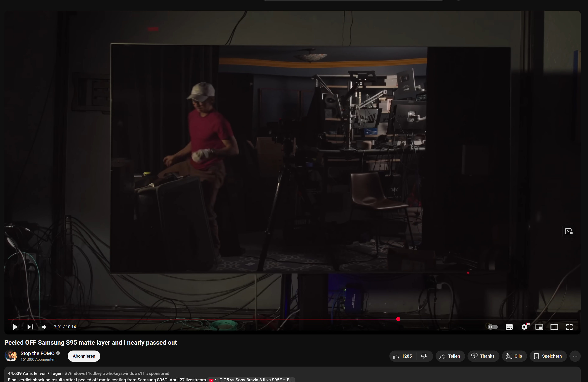The width and height of the screenshot is (588, 382).
Task: Create a Clip from video
Action: [x=514, y=356]
